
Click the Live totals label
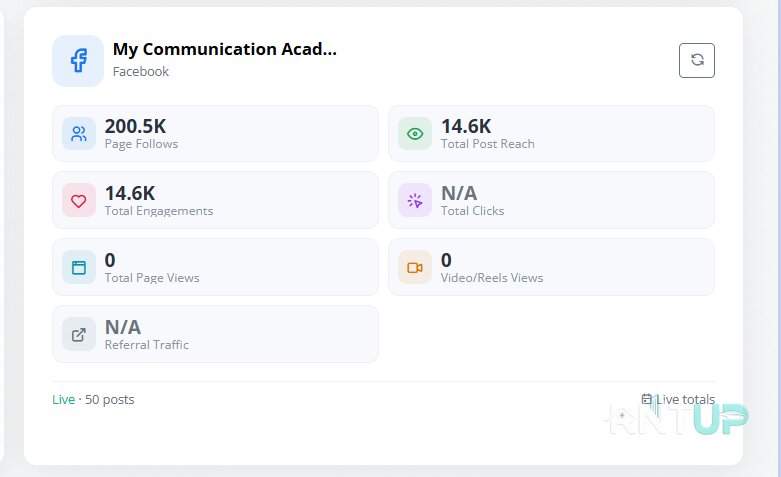tap(685, 399)
